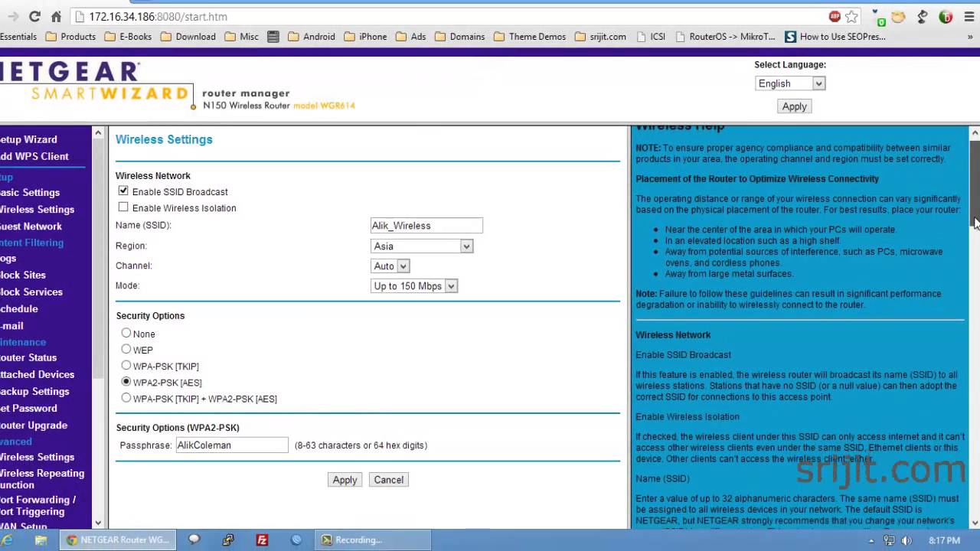Viewport: 980px width, 551px height.
Task: Select None security option
Action: (x=126, y=333)
